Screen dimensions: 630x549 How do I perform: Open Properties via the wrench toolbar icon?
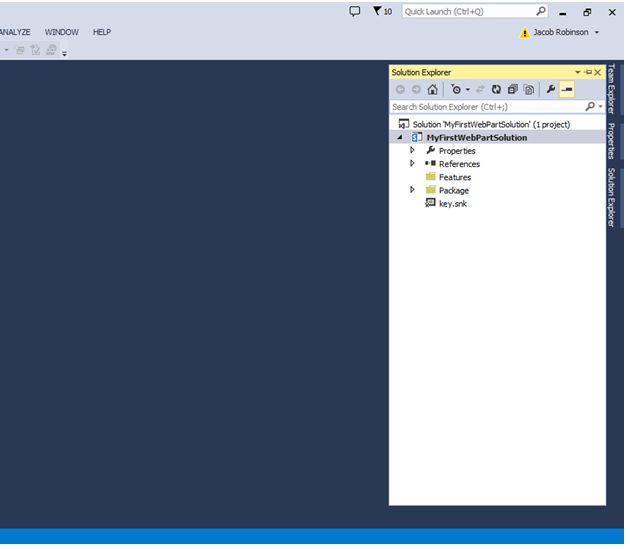[x=551, y=89]
